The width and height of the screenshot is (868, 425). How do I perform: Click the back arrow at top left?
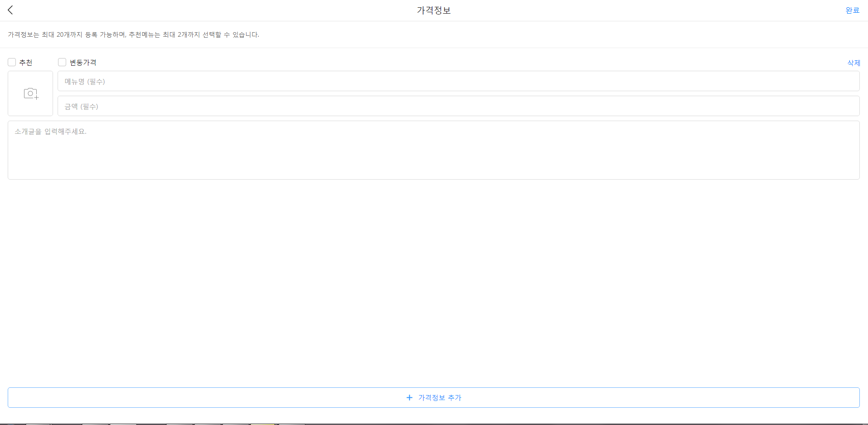click(10, 10)
